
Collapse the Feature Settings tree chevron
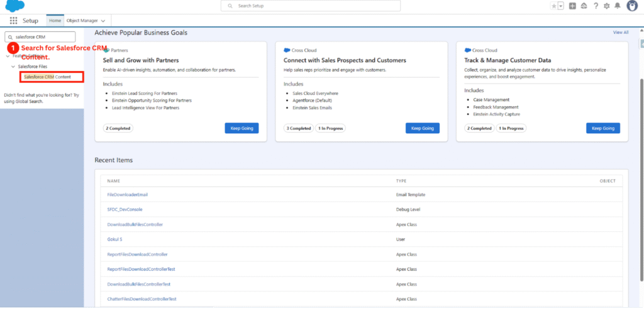(x=8, y=56)
